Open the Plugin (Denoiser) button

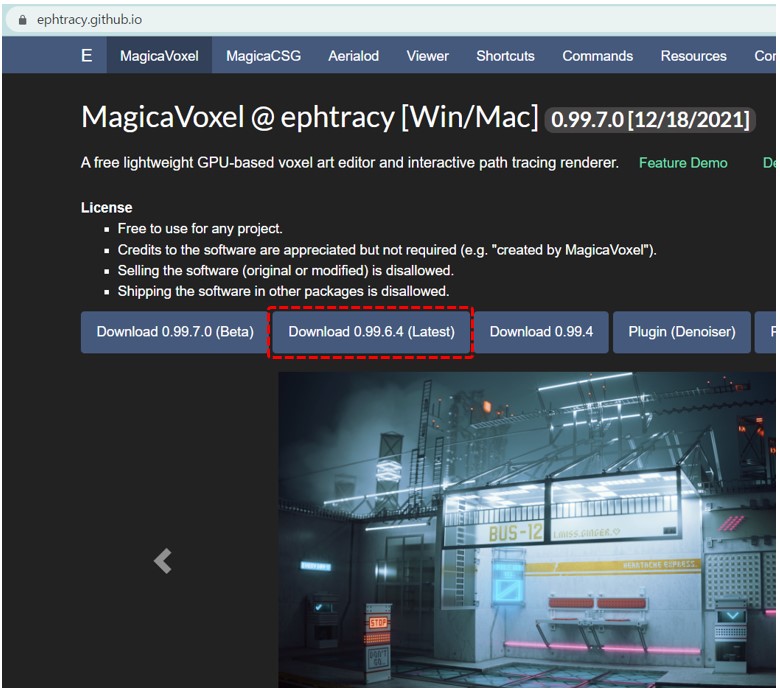682,332
